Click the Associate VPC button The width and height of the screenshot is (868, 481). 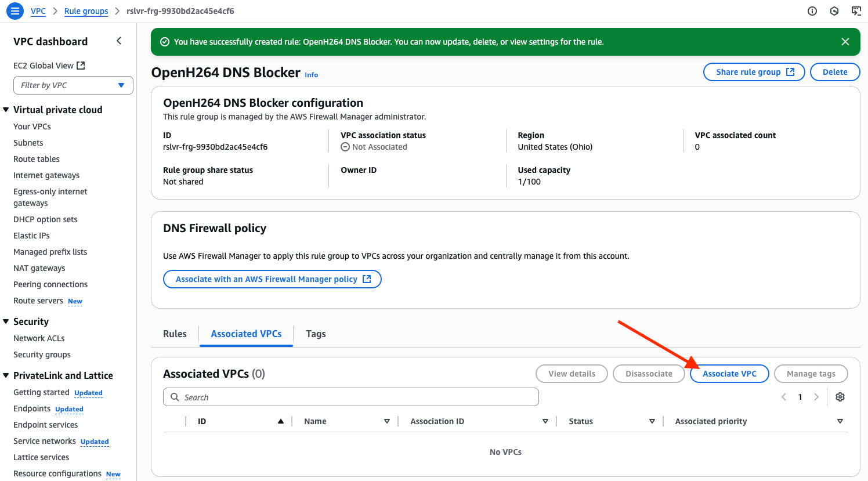tap(729, 374)
